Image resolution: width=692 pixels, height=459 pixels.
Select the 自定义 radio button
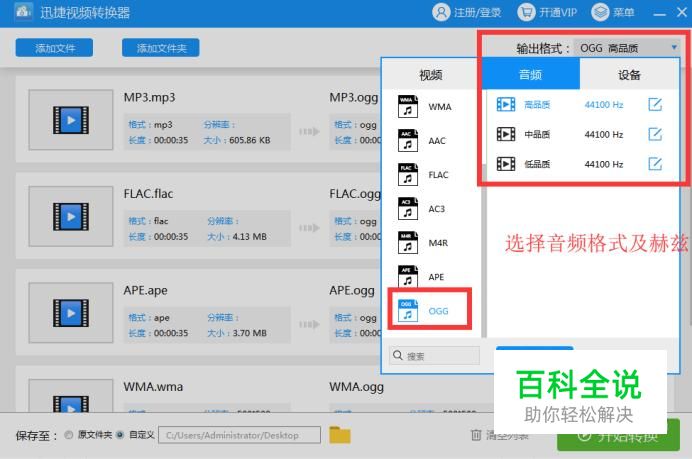pyautogui.click(x=120, y=435)
